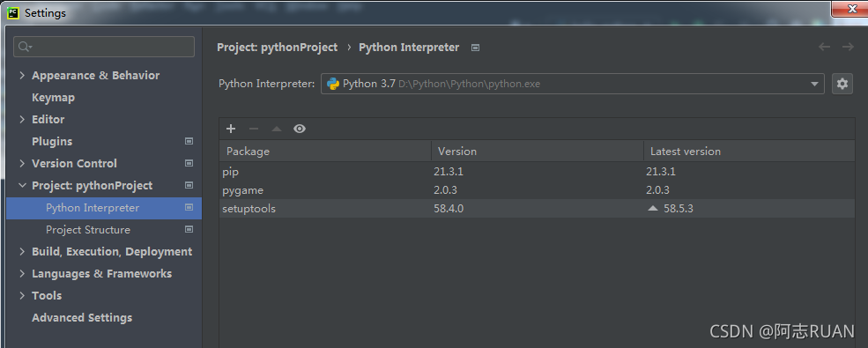
Task: Click the back navigation arrow
Action: (824, 47)
